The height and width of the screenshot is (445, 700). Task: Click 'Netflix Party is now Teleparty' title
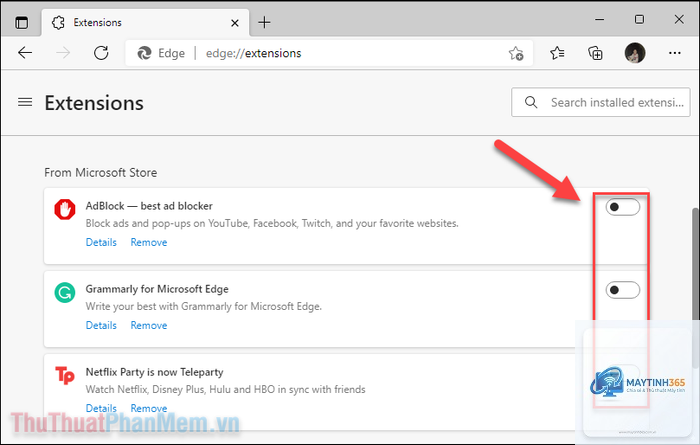tap(154, 372)
